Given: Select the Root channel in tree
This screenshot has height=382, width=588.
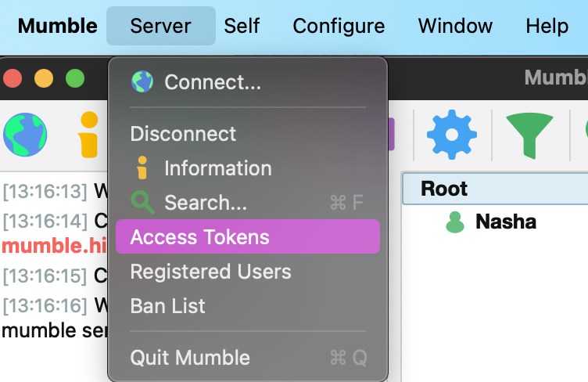Looking at the screenshot, I should 444,189.
